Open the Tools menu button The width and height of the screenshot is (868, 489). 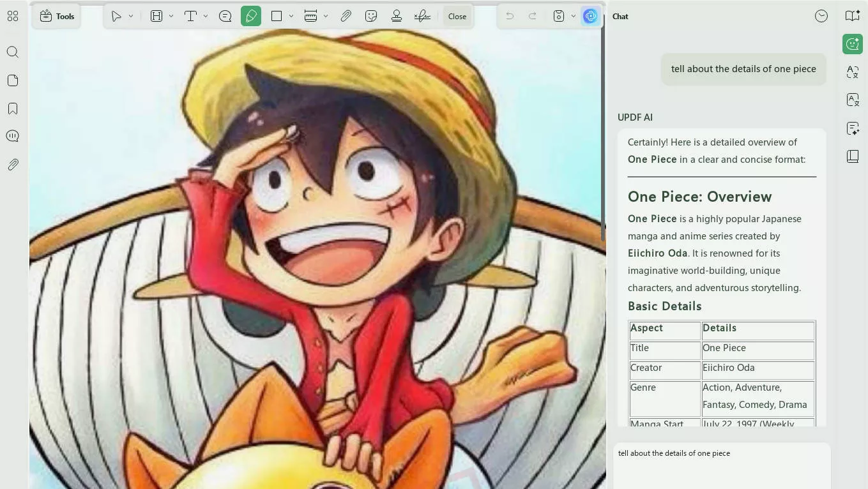(56, 17)
